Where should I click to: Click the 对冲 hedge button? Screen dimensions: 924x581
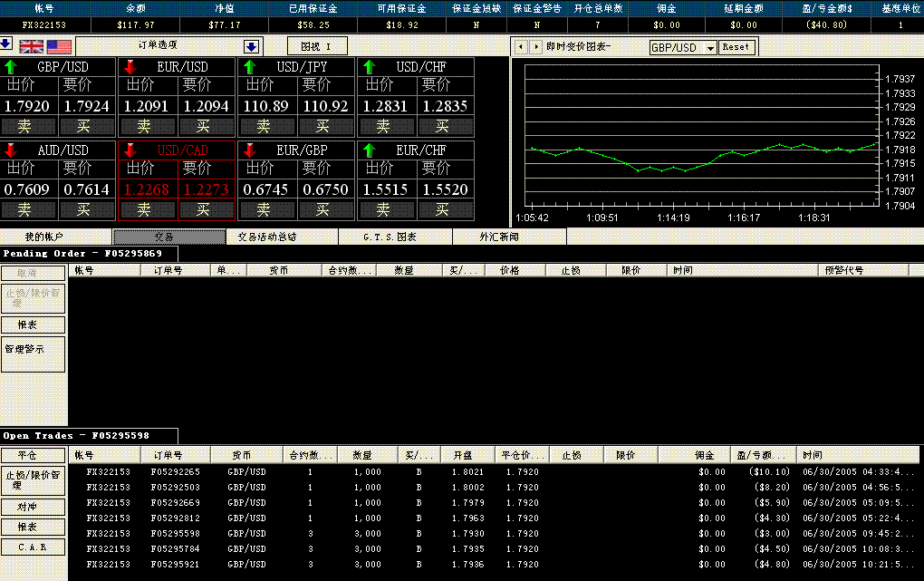click(x=33, y=507)
